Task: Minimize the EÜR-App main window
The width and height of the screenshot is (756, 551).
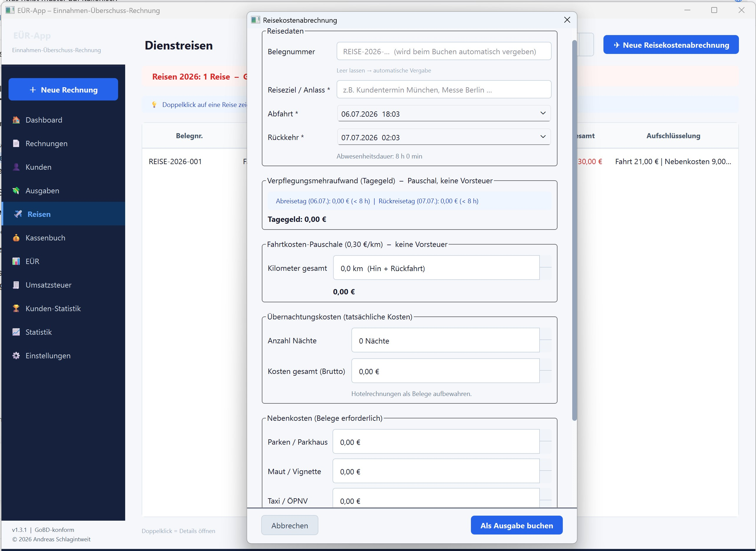Action: [x=687, y=10]
